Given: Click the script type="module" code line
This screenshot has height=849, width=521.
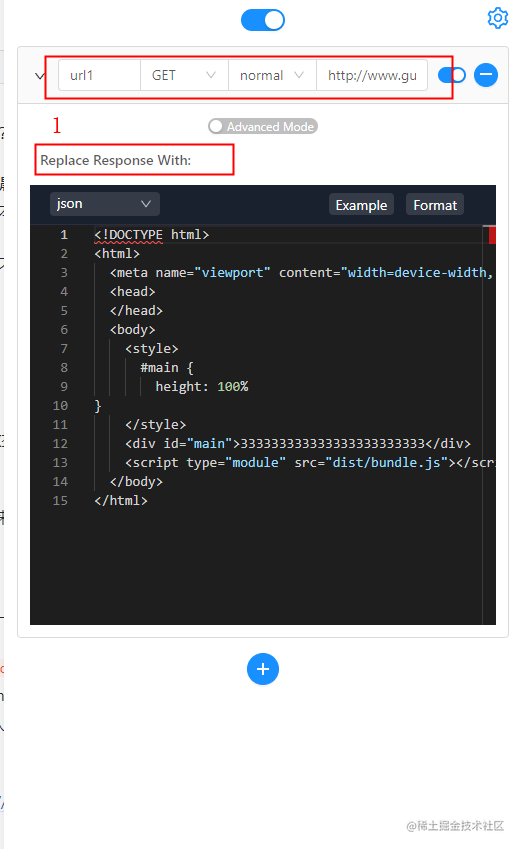Looking at the screenshot, I should coord(310,462).
